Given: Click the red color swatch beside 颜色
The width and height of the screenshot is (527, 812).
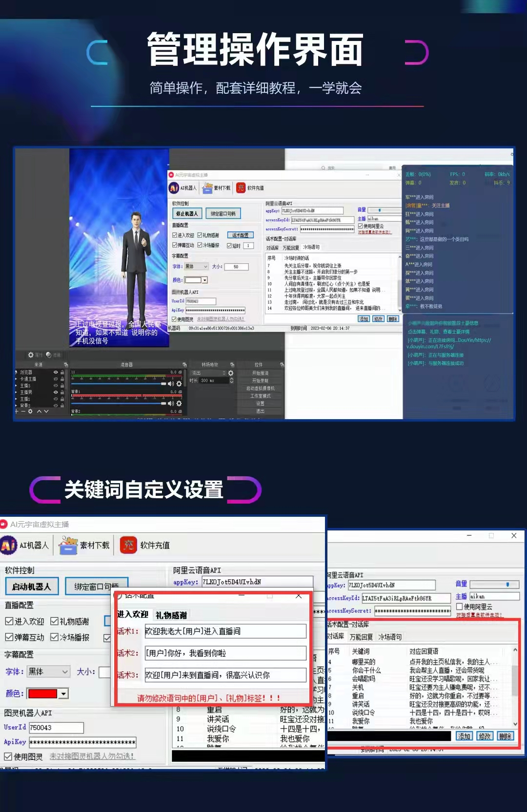Looking at the screenshot, I should pos(42,693).
